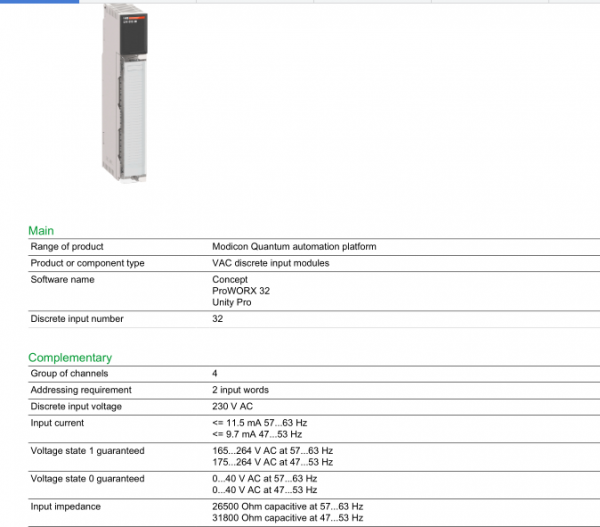600x527 pixels.
Task: Click the green Complementary section heading
Action: pos(70,357)
